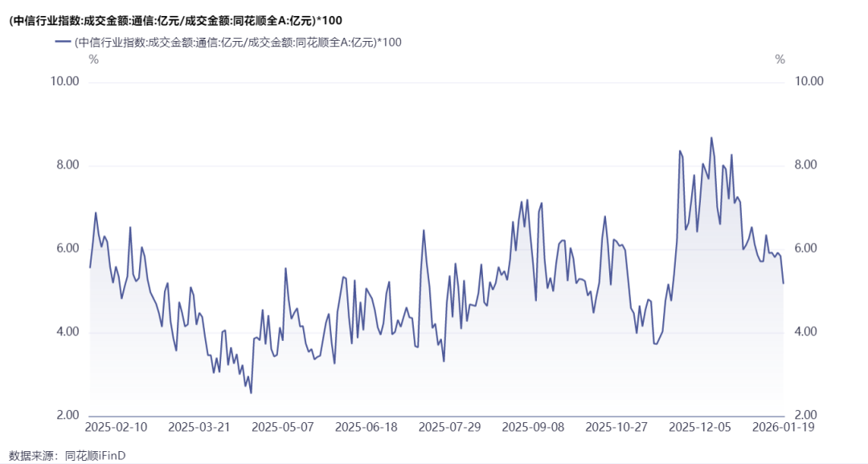868x464 pixels.
Task: Select the 6.00 label on right axis
Action: click(806, 248)
